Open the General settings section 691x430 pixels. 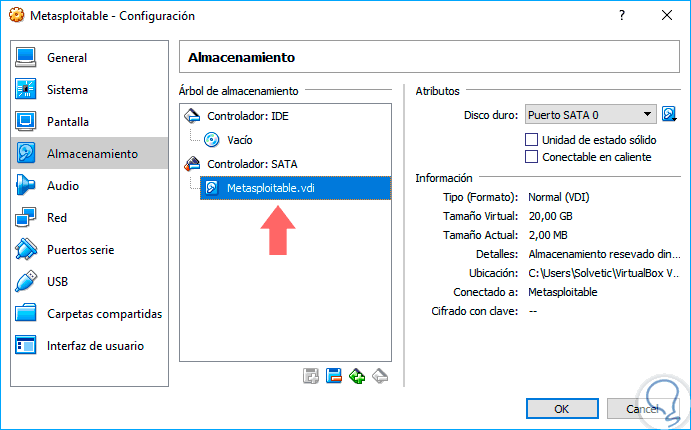click(89, 58)
